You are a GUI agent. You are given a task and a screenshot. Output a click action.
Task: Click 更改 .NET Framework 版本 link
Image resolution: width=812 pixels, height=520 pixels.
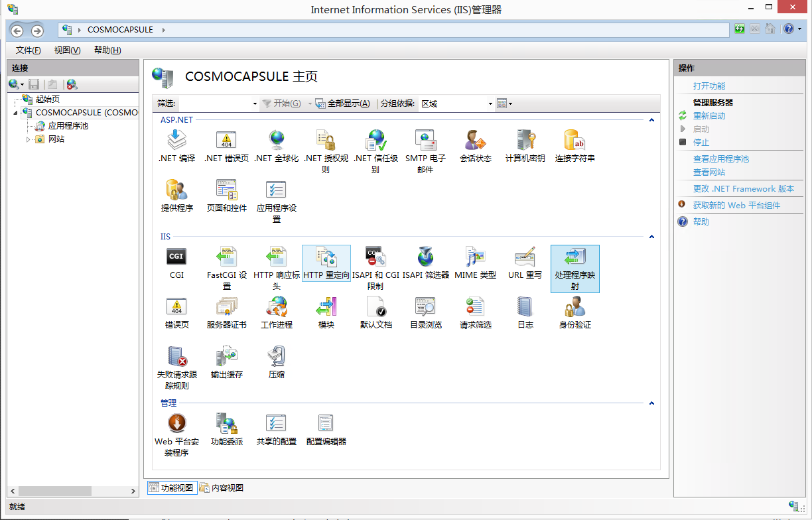tap(744, 189)
